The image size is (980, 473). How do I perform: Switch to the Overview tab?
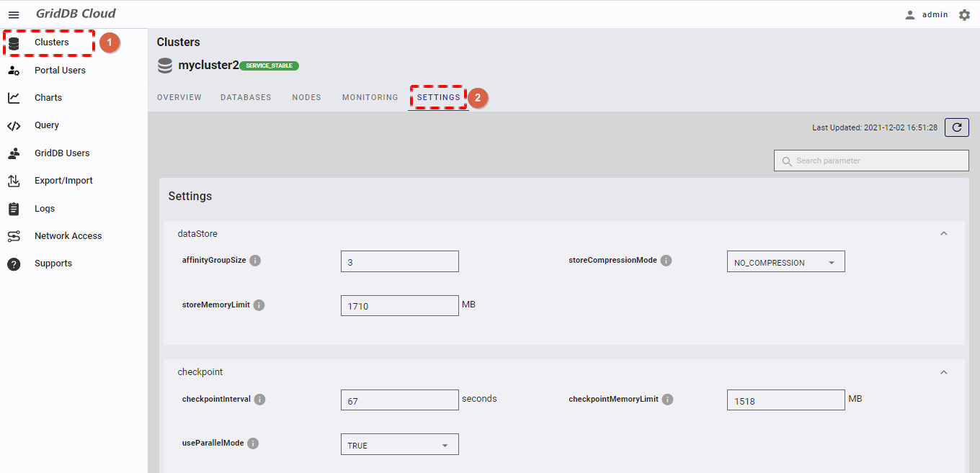179,97
